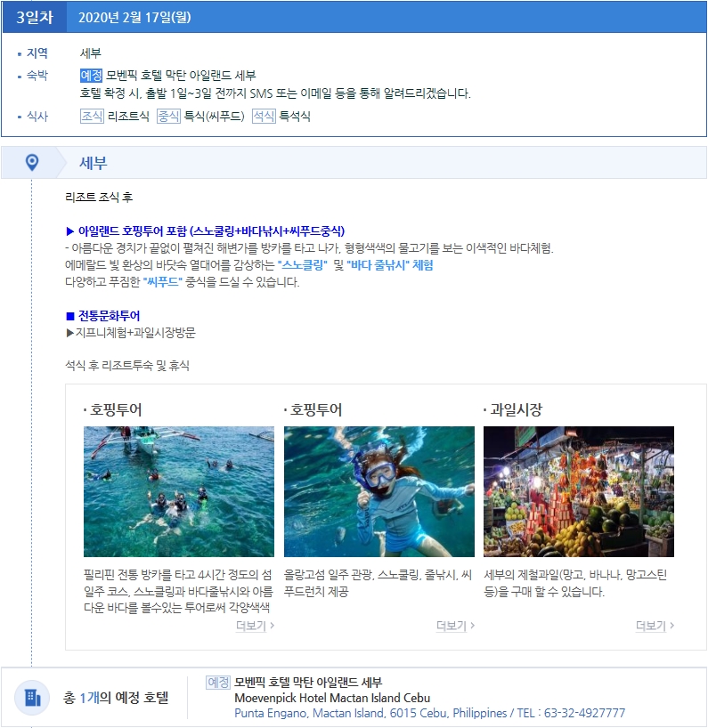Click the 예정 badge above Moevenpick Hotel name
The width and height of the screenshot is (708, 728).
tap(218, 683)
